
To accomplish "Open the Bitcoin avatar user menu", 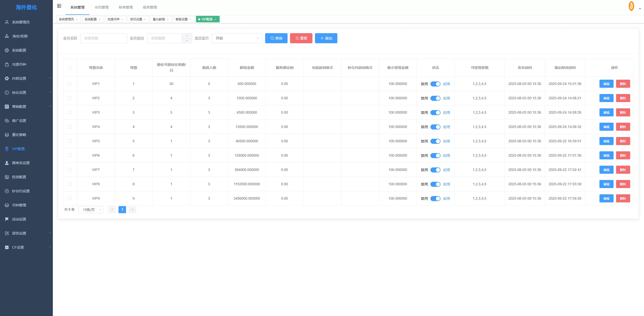I will click(631, 6).
